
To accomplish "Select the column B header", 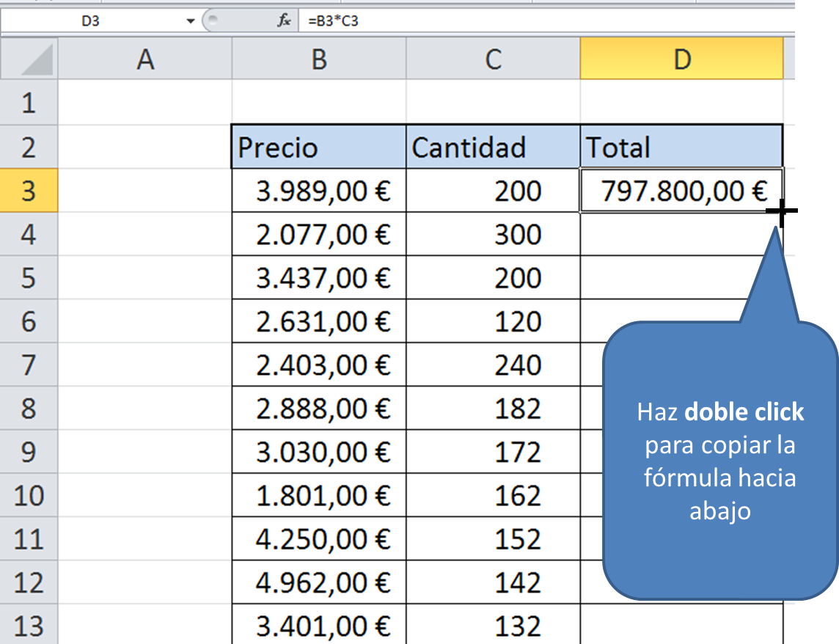I will [x=318, y=59].
